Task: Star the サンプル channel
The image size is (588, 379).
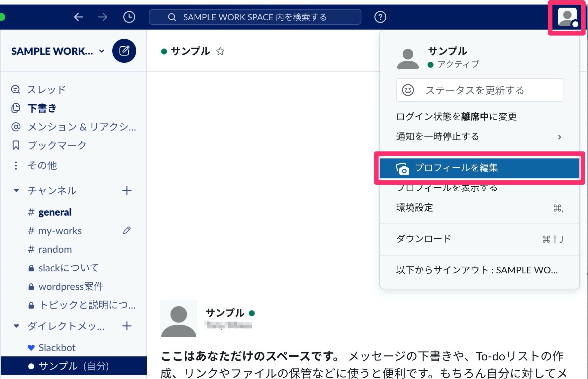Action: pos(220,51)
